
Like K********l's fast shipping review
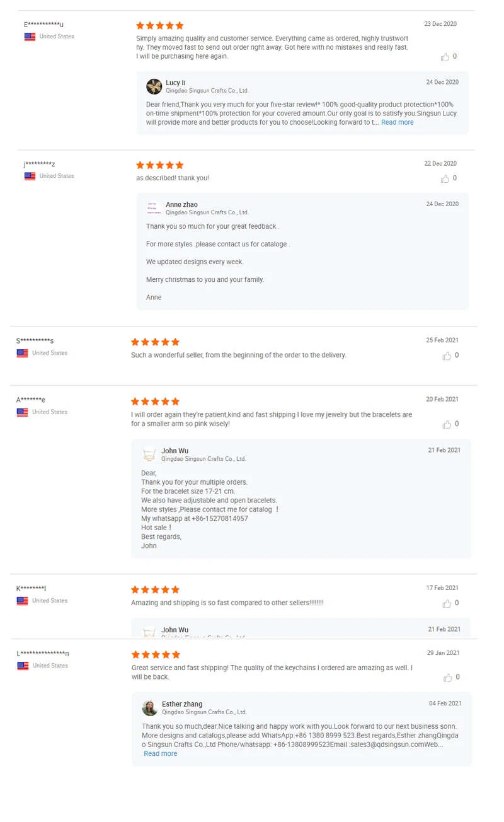click(447, 604)
